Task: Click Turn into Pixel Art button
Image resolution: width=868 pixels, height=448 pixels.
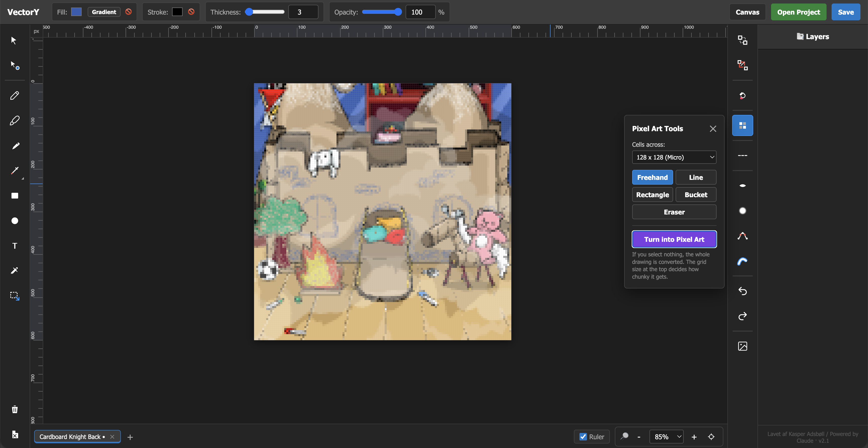Action: pos(674,239)
